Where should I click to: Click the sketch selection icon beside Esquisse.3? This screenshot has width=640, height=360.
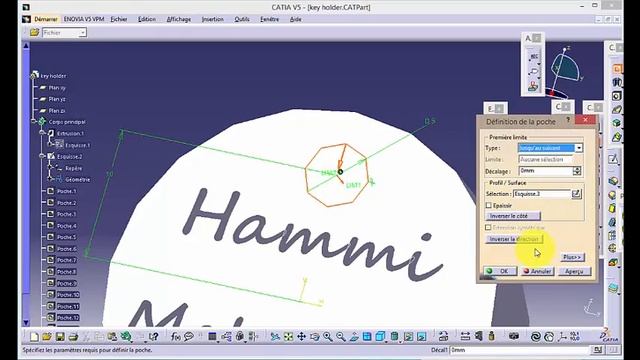[576, 194]
